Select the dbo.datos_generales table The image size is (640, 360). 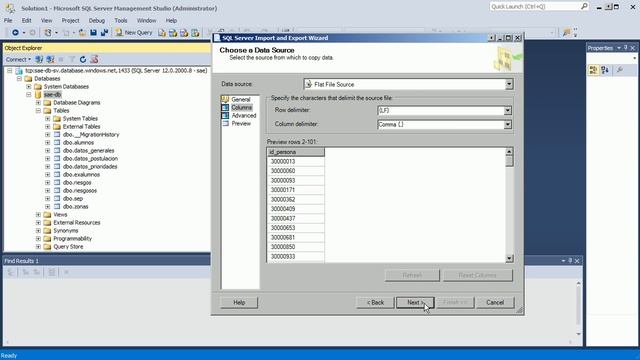click(x=89, y=151)
